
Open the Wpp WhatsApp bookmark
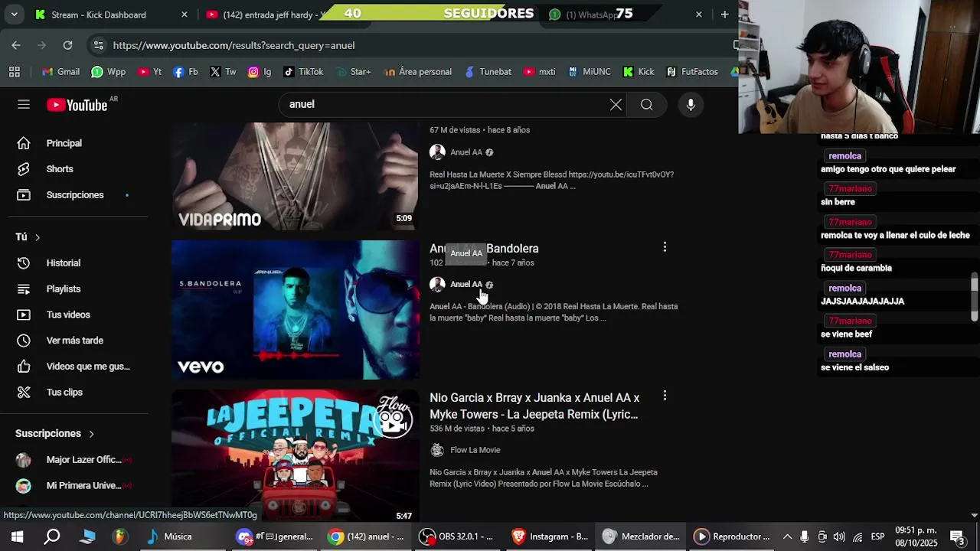pyautogui.click(x=109, y=72)
